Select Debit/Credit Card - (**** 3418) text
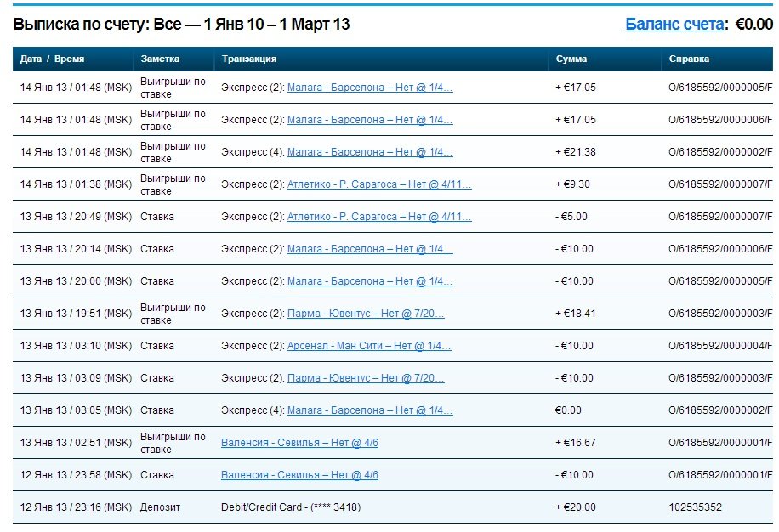This screenshot has width=779, height=532. pos(291,507)
